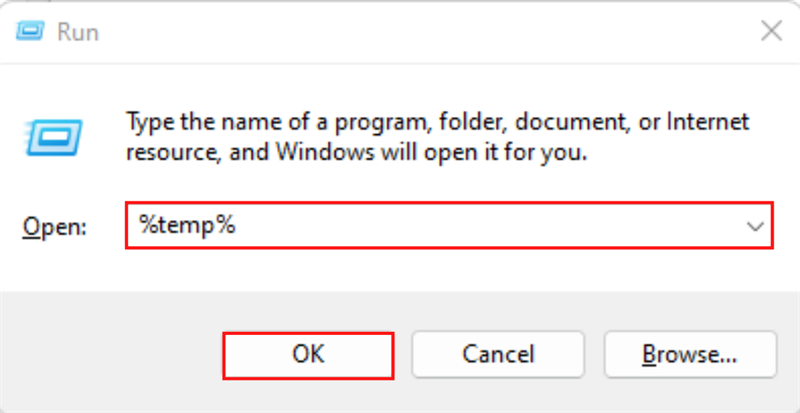Click the empty gray footer left of OK
Screen dimensions: 800x413
110,354
